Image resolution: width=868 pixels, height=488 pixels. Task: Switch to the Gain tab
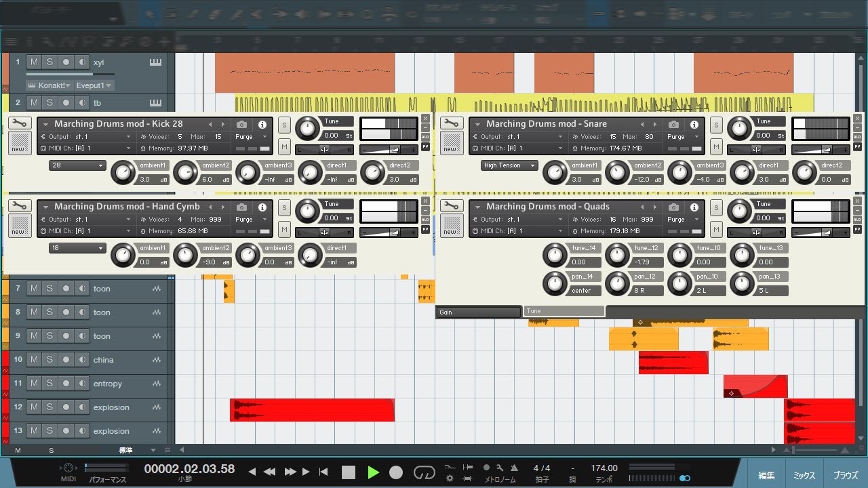(478, 312)
